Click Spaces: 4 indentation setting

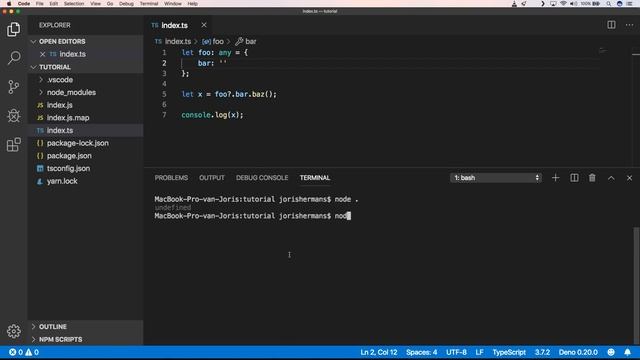click(x=422, y=352)
